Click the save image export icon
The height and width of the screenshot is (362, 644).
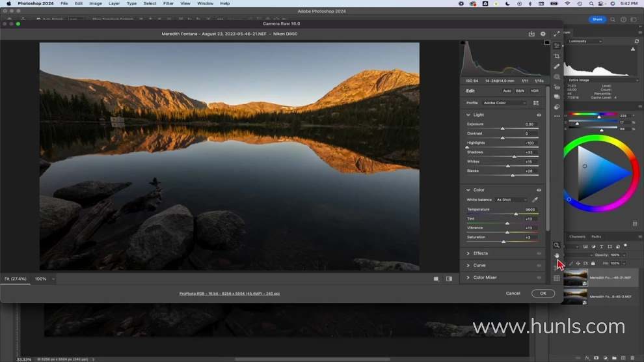(531, 34)
